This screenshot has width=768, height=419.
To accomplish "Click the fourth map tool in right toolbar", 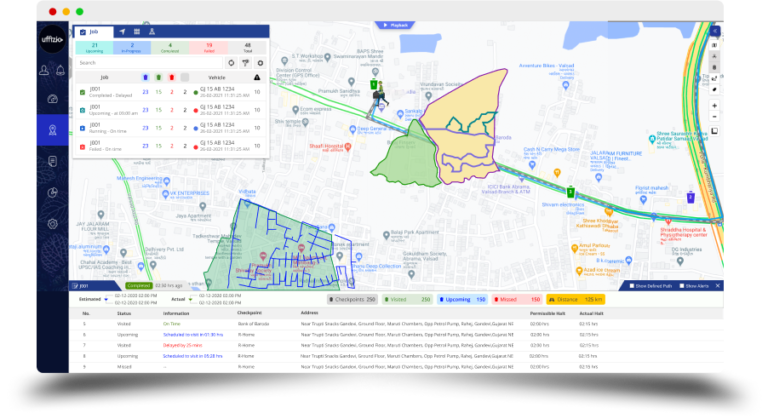I will coord(715,78).
